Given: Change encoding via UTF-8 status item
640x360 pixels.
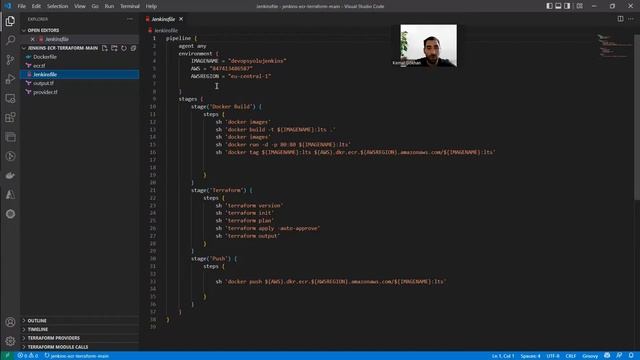Looking at the screenshot, I should pos(553,356).
